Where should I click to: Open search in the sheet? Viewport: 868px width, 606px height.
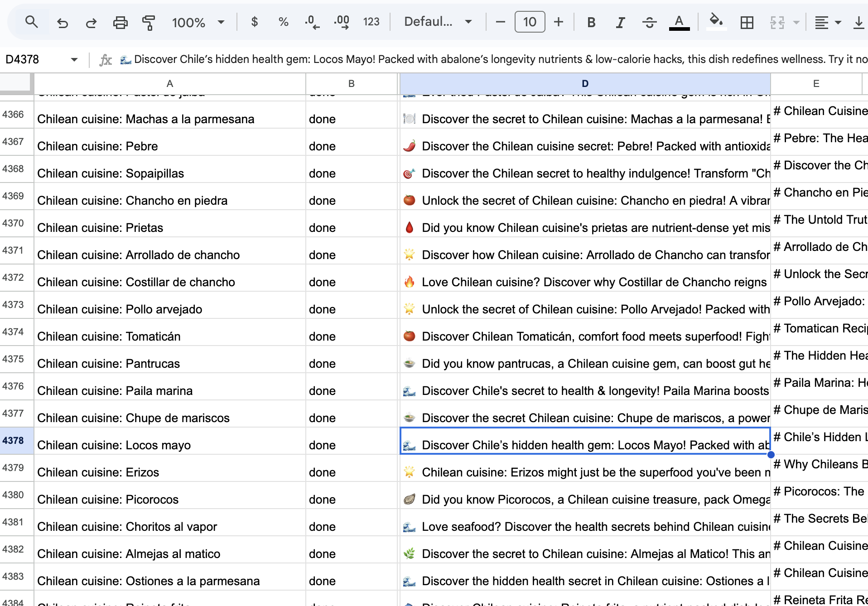click(x=32, y=22)
